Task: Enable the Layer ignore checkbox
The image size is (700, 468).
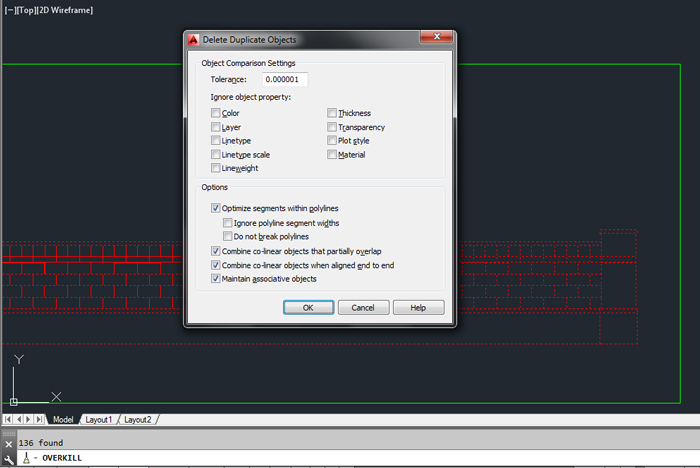Action: (216, 127)
